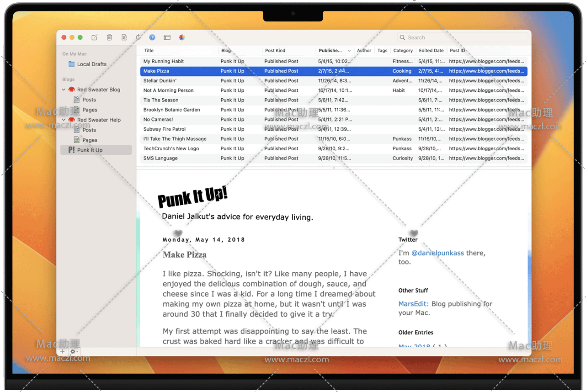Click the Safari compass View on Web icon
This screenshot has width=586, height=392.
(152, 37)
